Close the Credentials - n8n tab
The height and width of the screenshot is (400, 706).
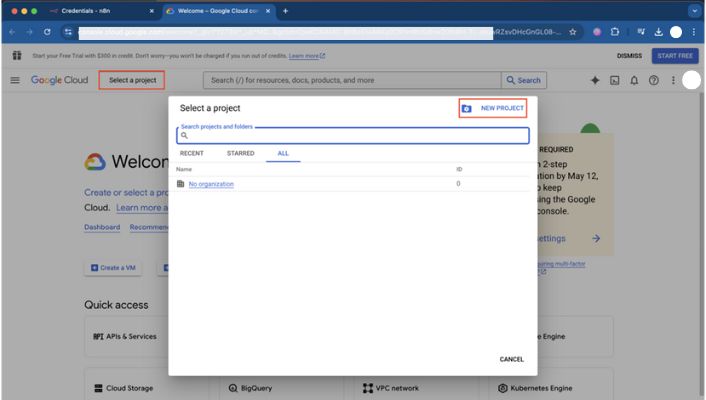pos(152,11)
